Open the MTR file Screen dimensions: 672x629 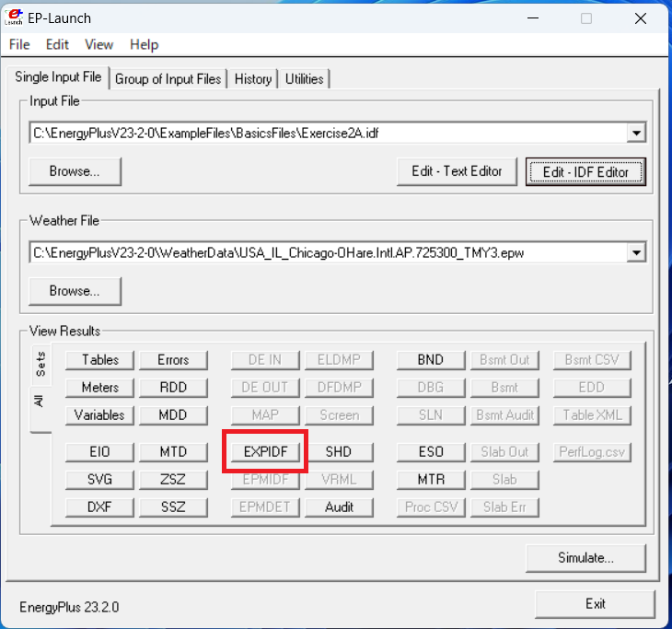coord(431,480)
